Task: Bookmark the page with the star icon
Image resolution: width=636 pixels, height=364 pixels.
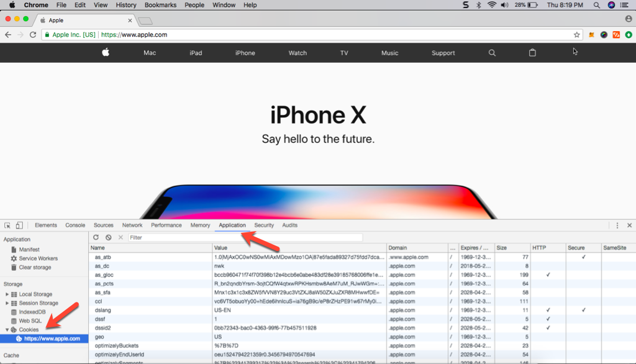Action: (x=576, y=35)
